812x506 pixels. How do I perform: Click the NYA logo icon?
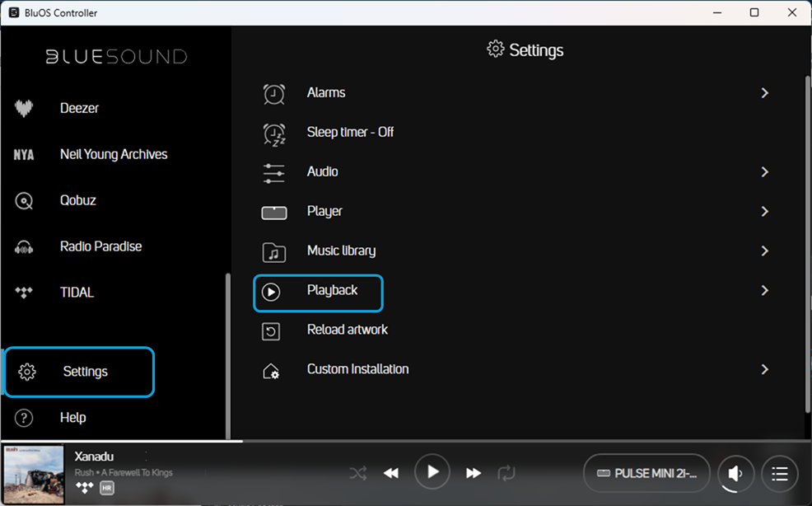point(24,154)
